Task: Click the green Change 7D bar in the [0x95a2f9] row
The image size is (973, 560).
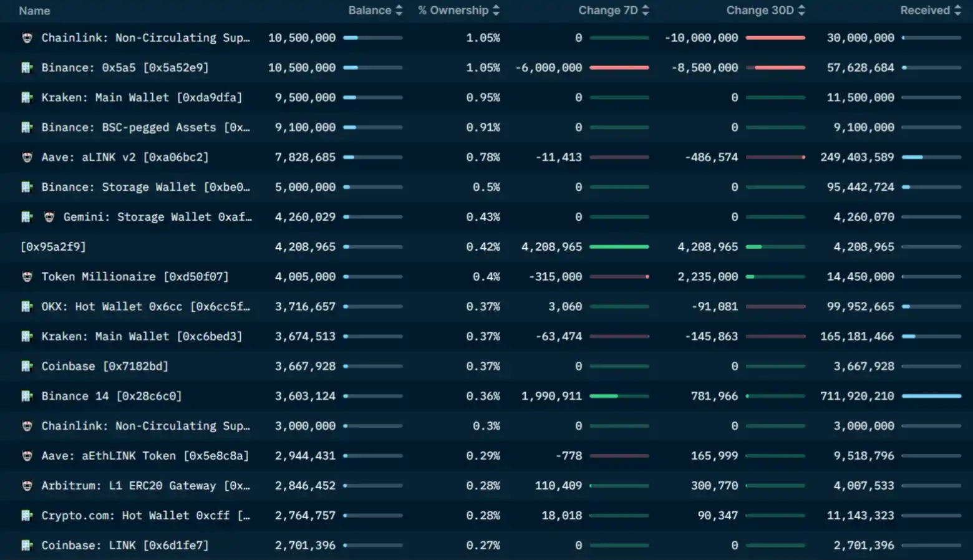Action: click(619, 247)
